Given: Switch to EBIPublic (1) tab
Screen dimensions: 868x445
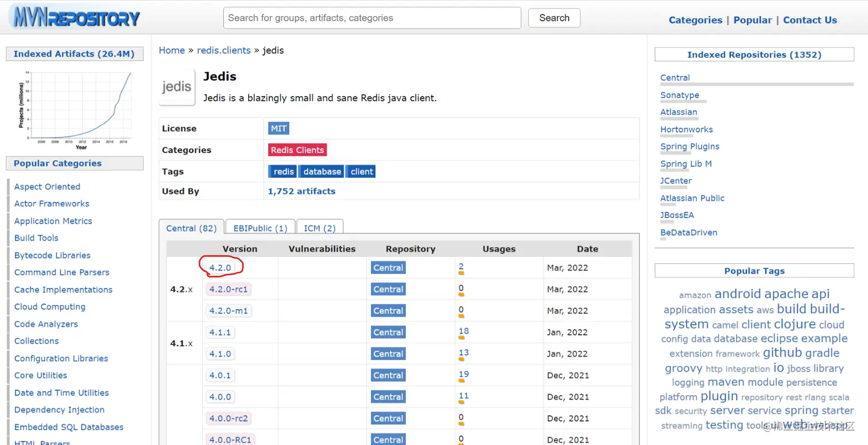Looking at the screenshot, I should 260,228.
